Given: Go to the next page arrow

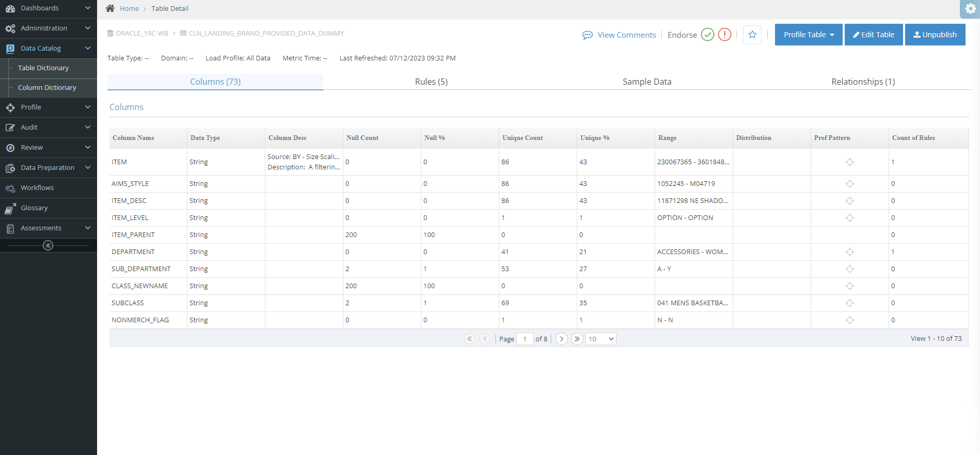Looking at the screenshot, I should (562, 339).
